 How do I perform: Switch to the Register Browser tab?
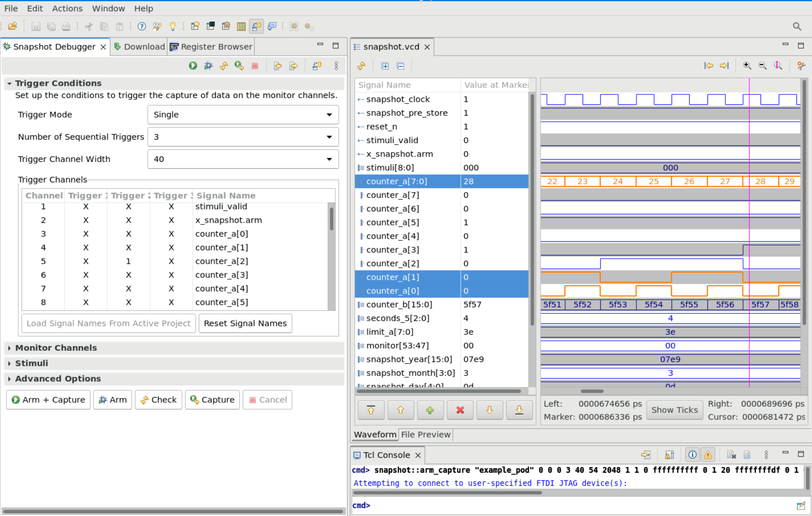tap(211, 47)
